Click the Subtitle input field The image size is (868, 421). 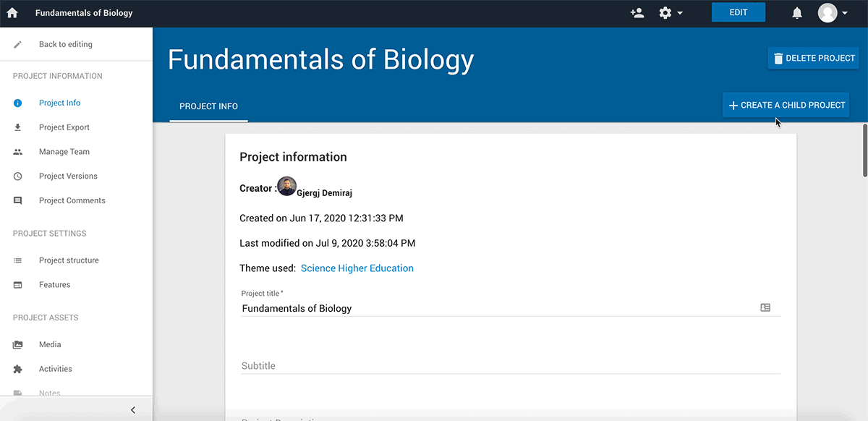click(511, 366)
